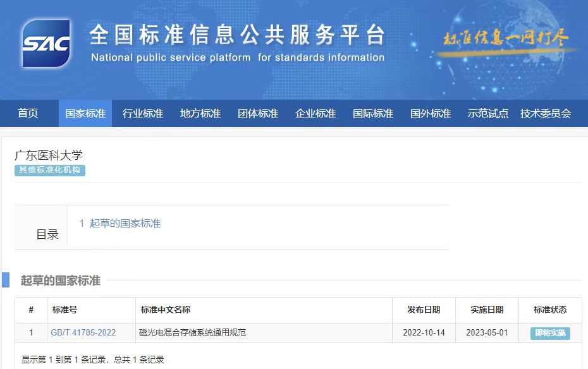This screenshot has width=588, height=369.
Task: Open the 地方标准 menu item
Action: (200, 113)
